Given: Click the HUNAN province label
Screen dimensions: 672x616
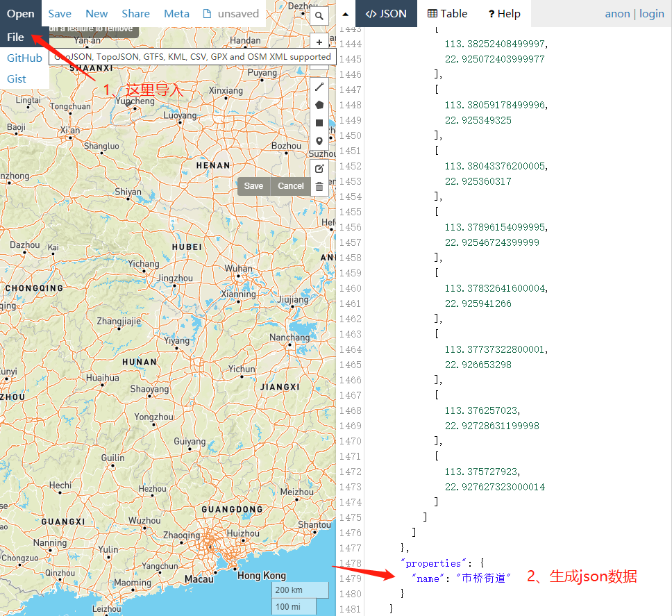Looking at the screenshot, I should pyautogui.click(x=140, y=363).
